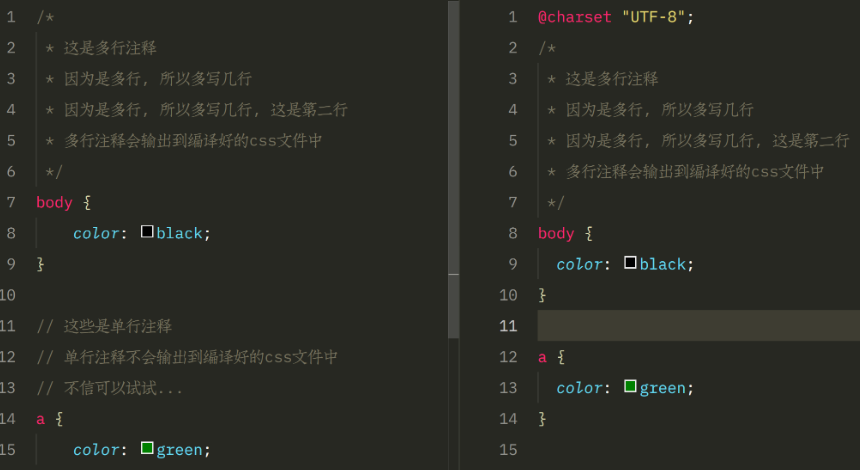
Task: Click the single-line comment on left line 11
Action: coord(104,326)
